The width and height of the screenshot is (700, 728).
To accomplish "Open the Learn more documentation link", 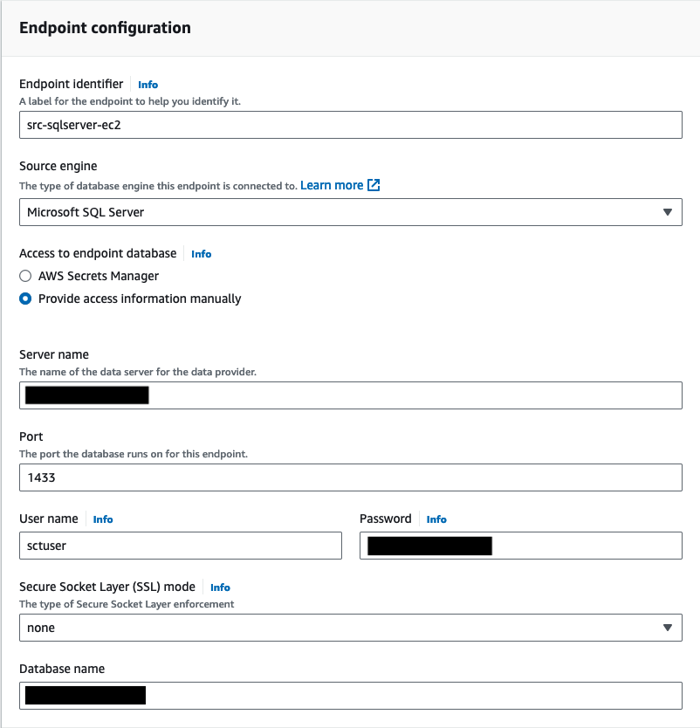I will pyautogui.click(x=332, y=186).
